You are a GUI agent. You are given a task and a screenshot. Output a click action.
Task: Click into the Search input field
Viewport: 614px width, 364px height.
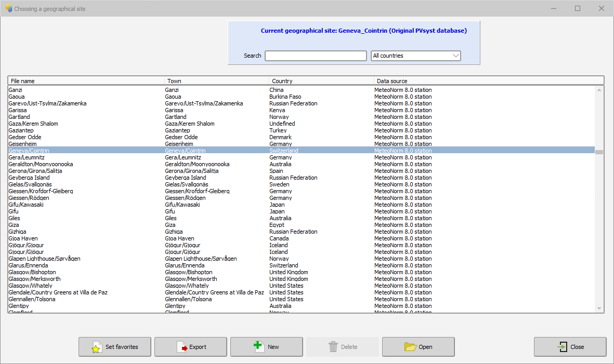[316, 56]
